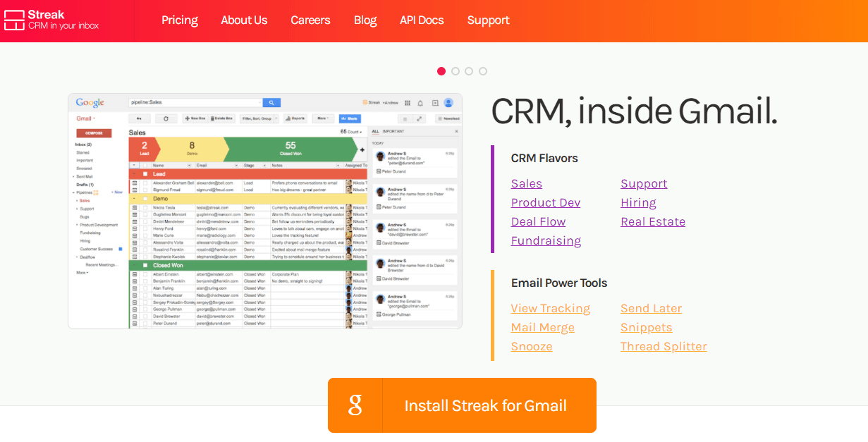The width and height of the screenshot is (868, 442).
Task: Open the Support link under CRM Flavors
Action: pyautogui.click(x=644, y=184)
